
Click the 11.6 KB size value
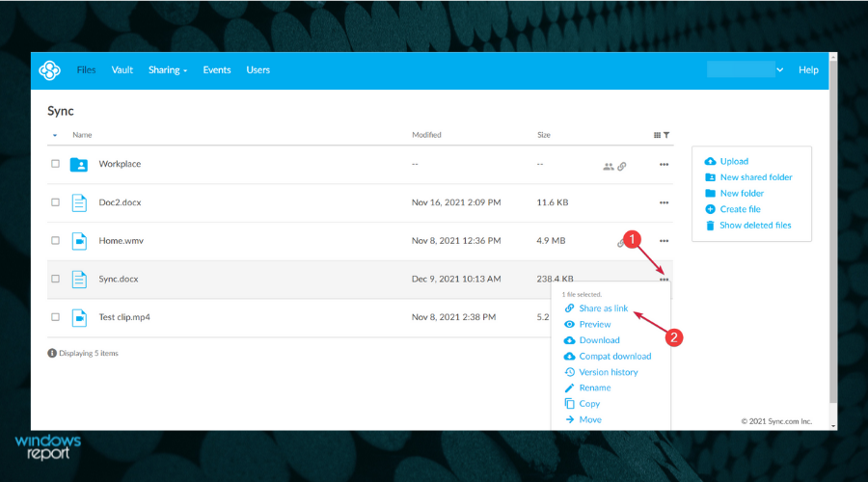click(553, 202)
